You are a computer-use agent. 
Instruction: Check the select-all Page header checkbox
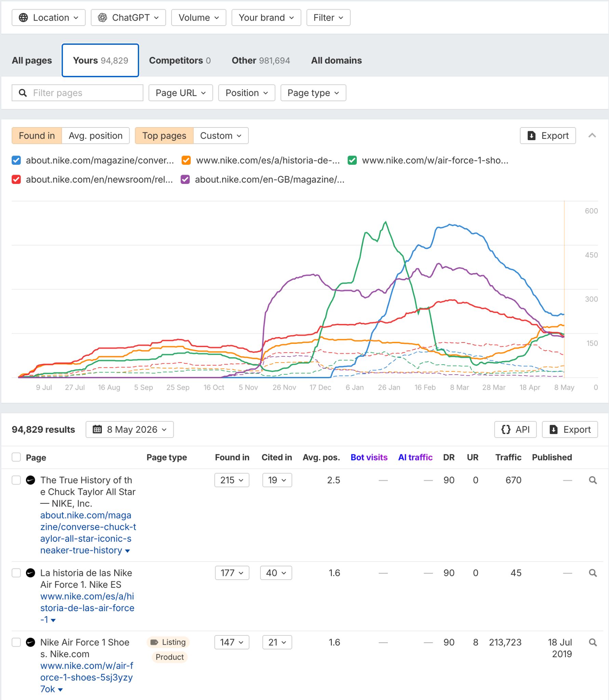(16, 457)
